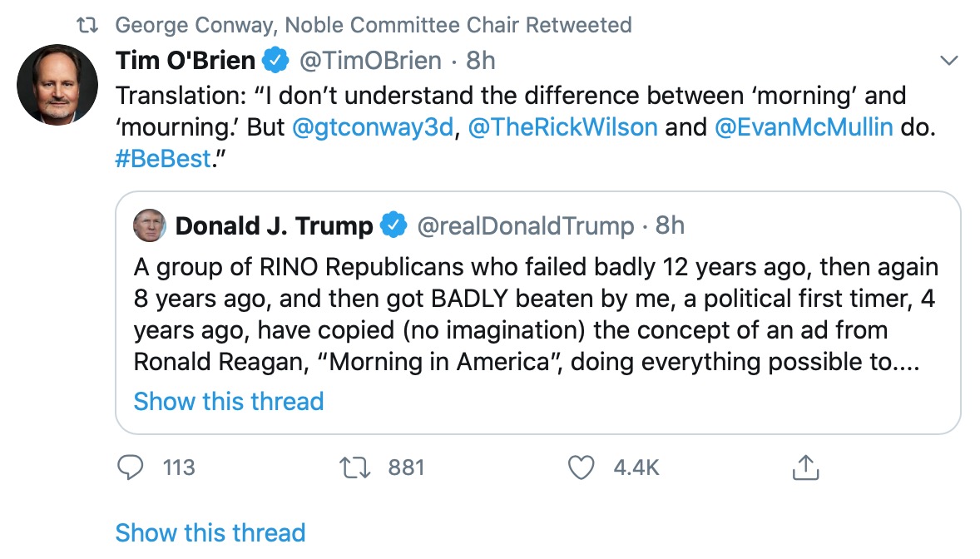Screen dimensions: 980x559
Task: Click the bottom Show this thread link
Action: coord(210,532)
